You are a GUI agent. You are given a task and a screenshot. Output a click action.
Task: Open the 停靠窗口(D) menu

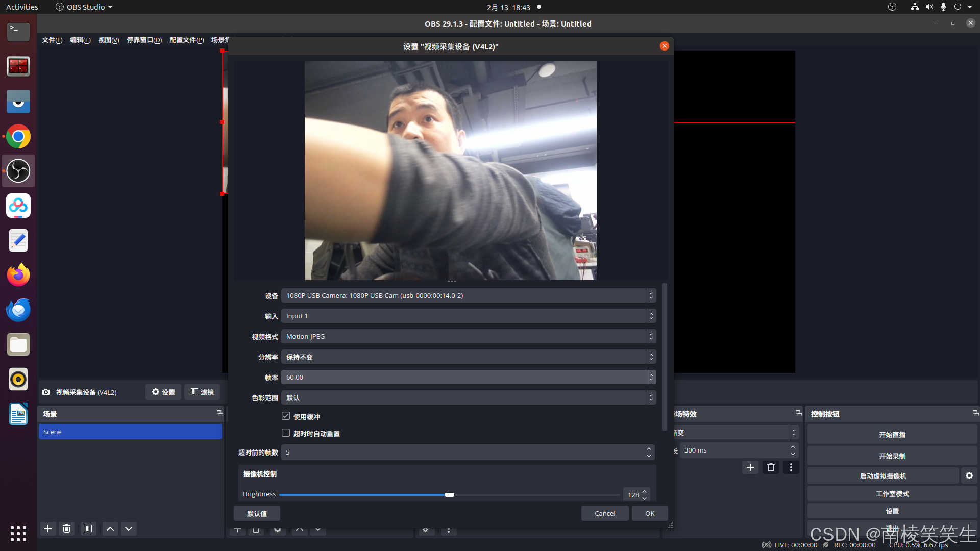click(x=144, y=40)
